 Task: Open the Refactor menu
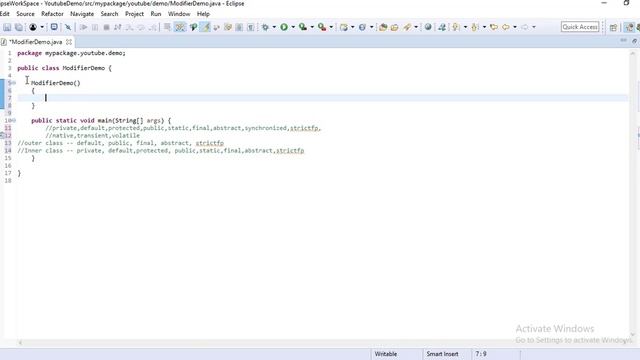pos(52,14)
